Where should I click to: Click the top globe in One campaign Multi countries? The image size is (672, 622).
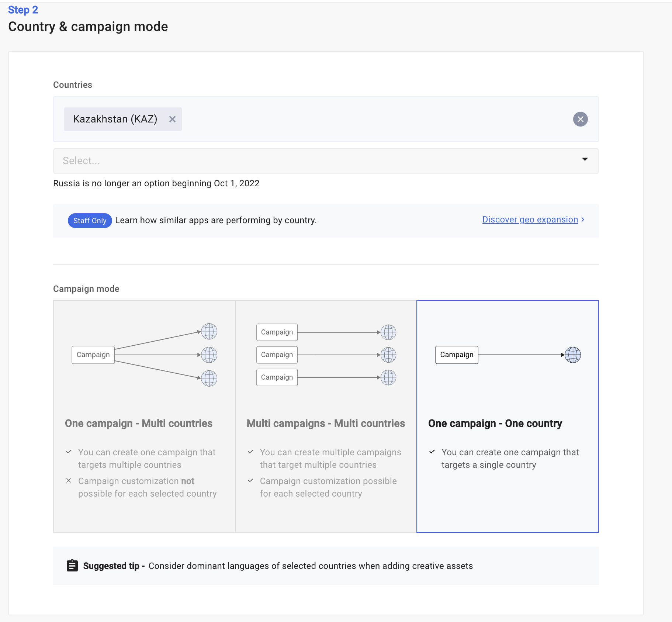(209, 331)
